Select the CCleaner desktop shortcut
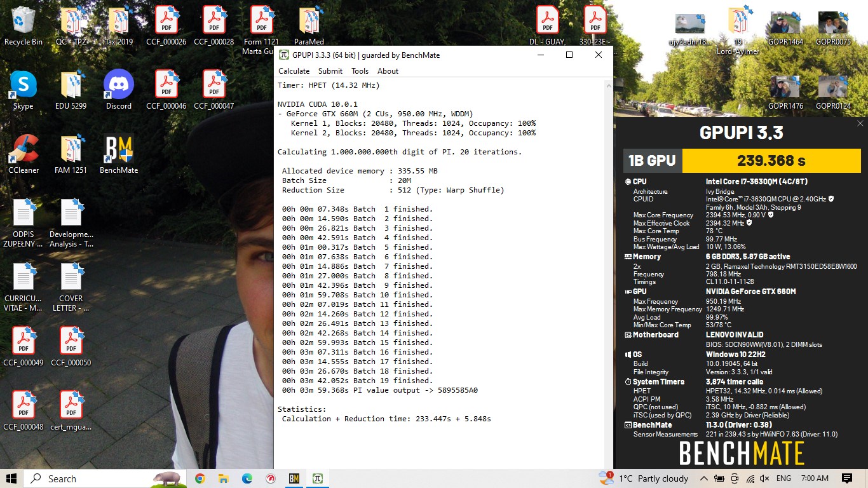This screenshot has height=488, width=868. [24, 154]
